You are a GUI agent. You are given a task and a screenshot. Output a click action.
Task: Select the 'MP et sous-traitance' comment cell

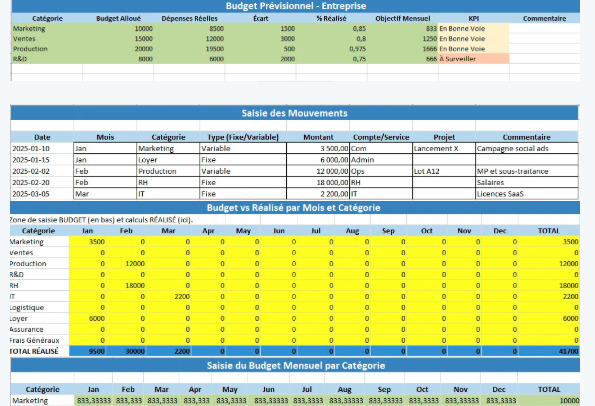(x=527, y=171)
